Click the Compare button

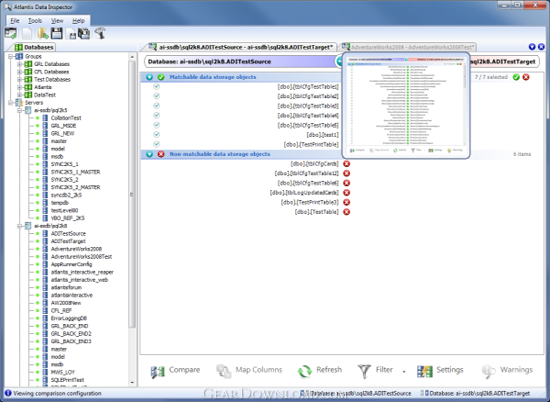[175, 371]
